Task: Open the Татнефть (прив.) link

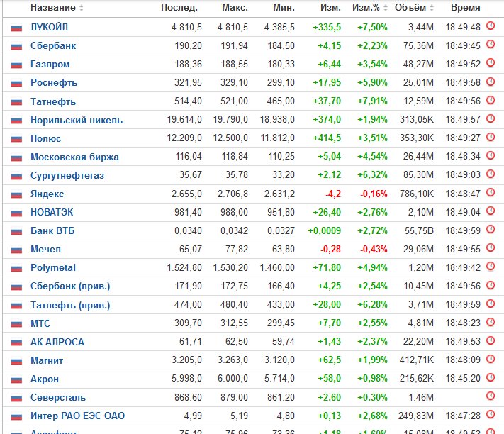Action: [x=70, y=305]
